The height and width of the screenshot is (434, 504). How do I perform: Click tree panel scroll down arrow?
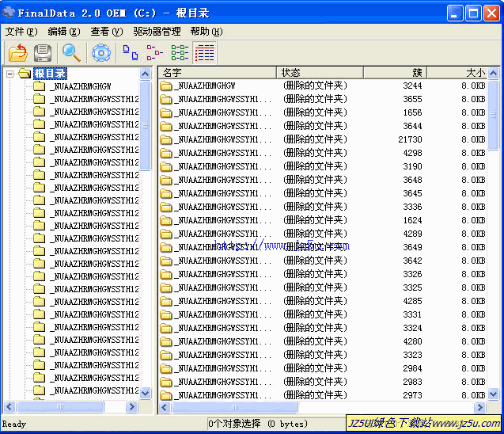click(x=146, y=393)
